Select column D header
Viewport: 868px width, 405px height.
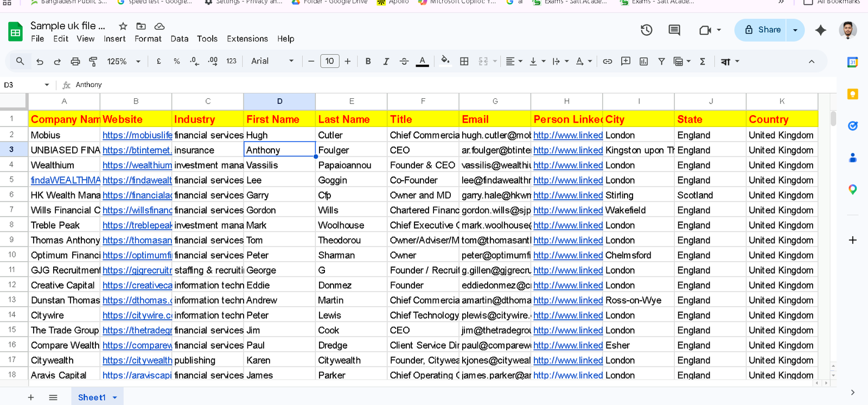[279, 102]
